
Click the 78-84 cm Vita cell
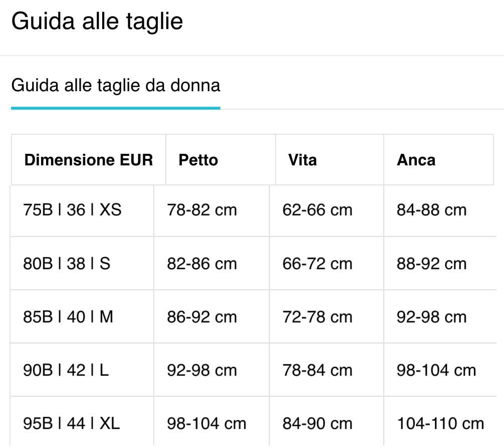click(317, 370)
